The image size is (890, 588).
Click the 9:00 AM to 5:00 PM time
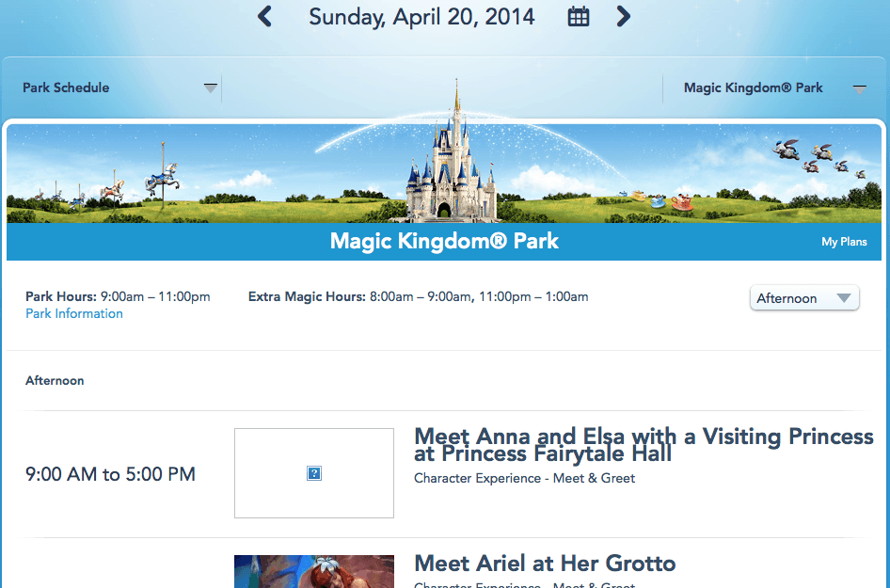point(110,474)
